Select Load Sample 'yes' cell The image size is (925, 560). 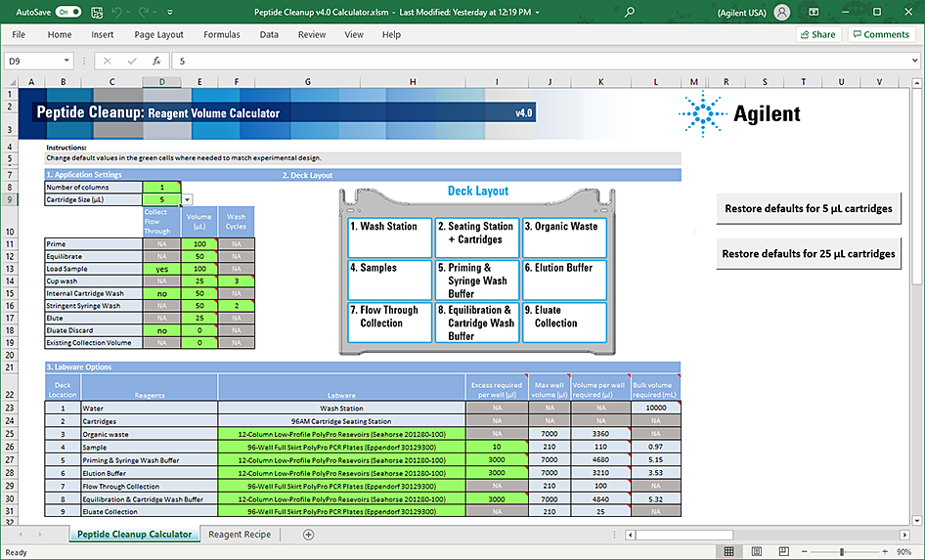click(161, 269)
